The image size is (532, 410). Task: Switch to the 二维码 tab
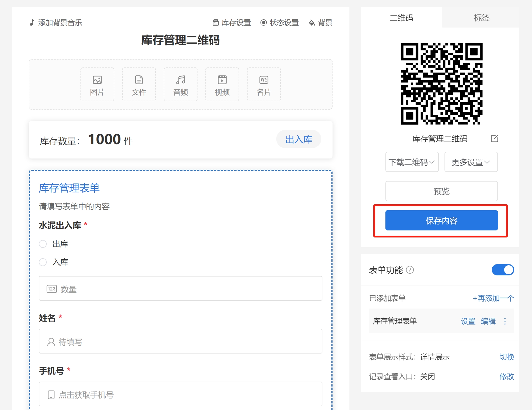pos(401,18)
